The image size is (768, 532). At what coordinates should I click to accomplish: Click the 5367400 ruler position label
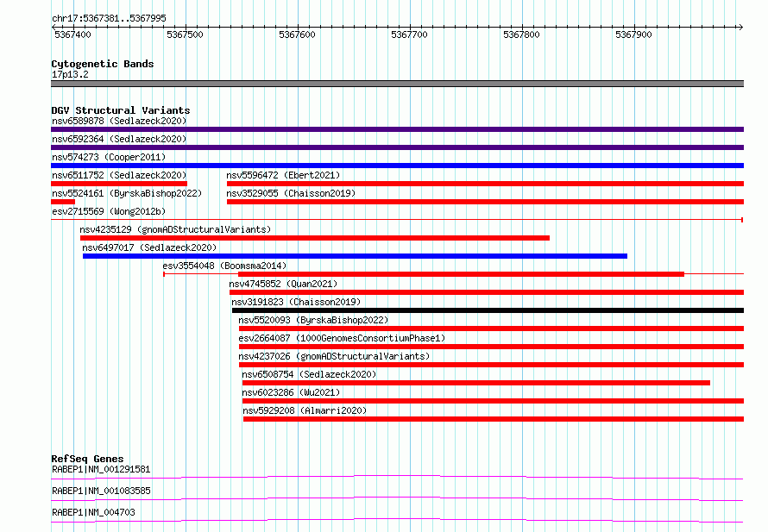coord(72,34)
